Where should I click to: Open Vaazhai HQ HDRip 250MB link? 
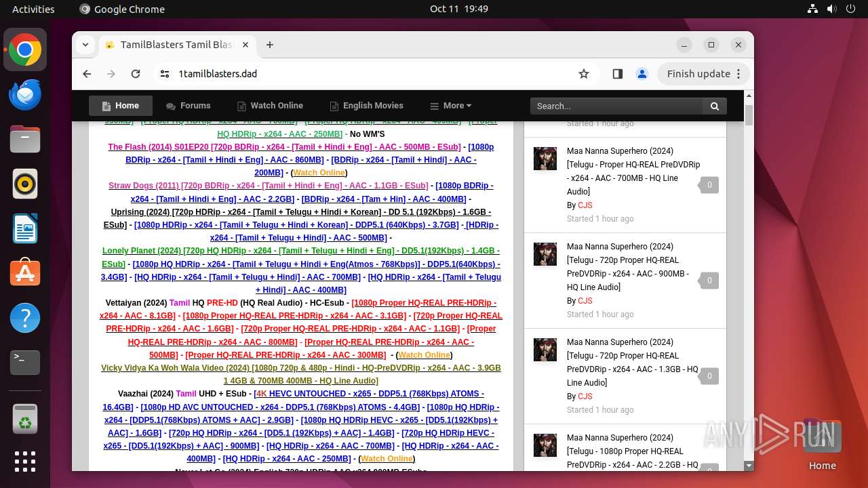pyautogui.click(x=287, y=459)
